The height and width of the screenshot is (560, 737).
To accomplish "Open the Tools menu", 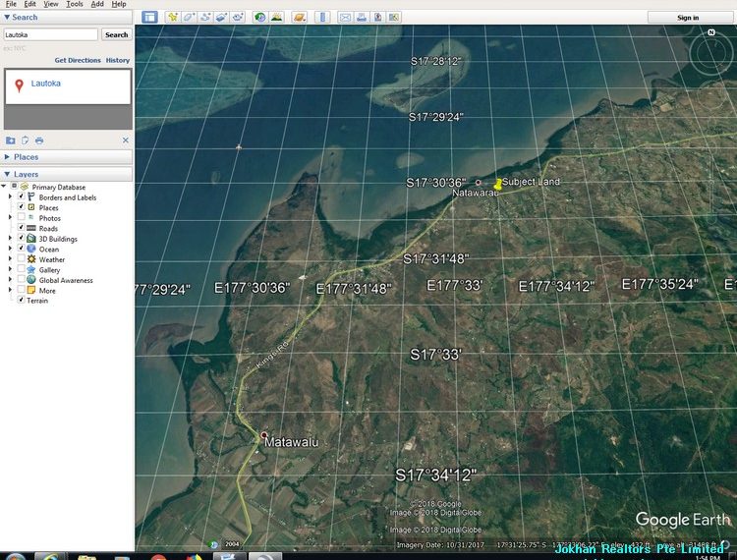I will click(x=75, y=4).
